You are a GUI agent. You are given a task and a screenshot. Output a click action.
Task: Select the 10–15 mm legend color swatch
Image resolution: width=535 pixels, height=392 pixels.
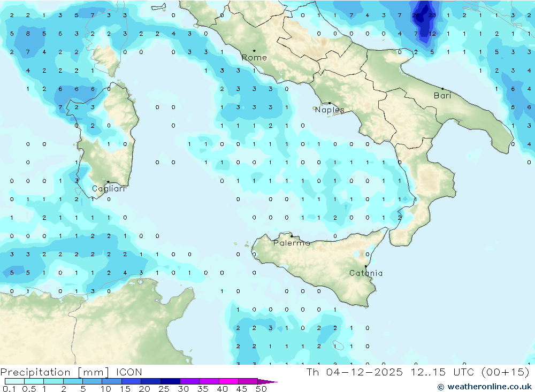coord(112,381)
